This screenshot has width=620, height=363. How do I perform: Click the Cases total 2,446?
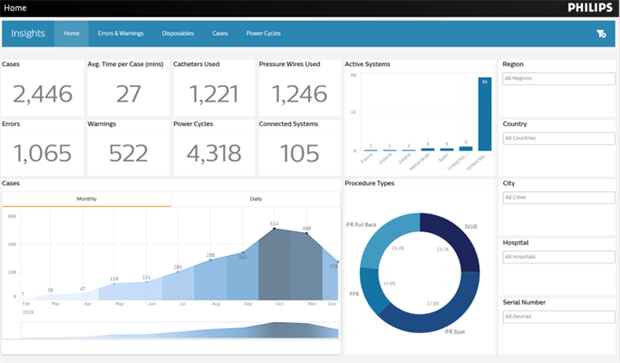[x=43, y=94]
